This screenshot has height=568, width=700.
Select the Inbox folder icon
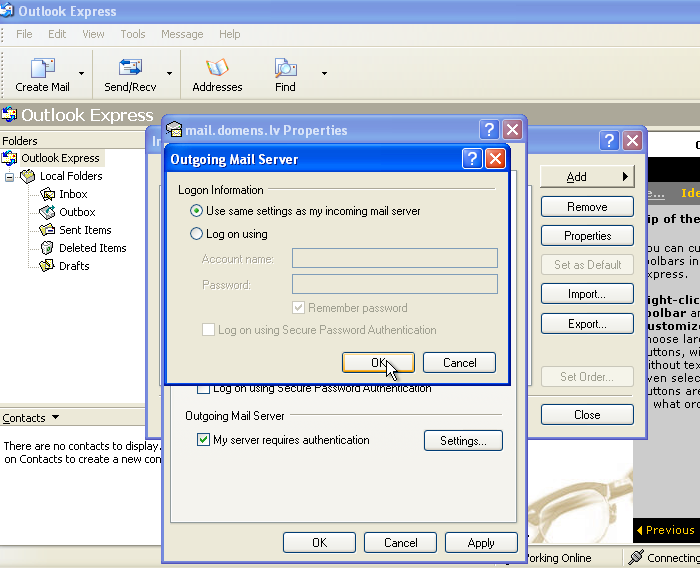click(47, 194)
